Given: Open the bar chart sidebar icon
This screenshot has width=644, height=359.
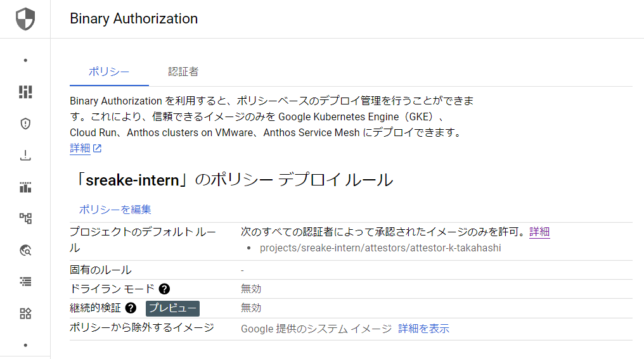Looking at the screenshot, I should click(x=25, y=187).
